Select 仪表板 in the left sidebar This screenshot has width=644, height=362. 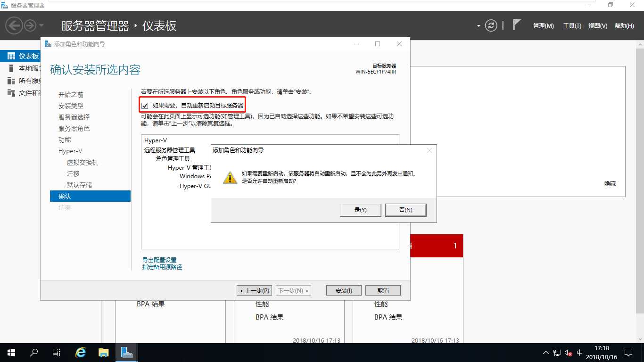20,56
